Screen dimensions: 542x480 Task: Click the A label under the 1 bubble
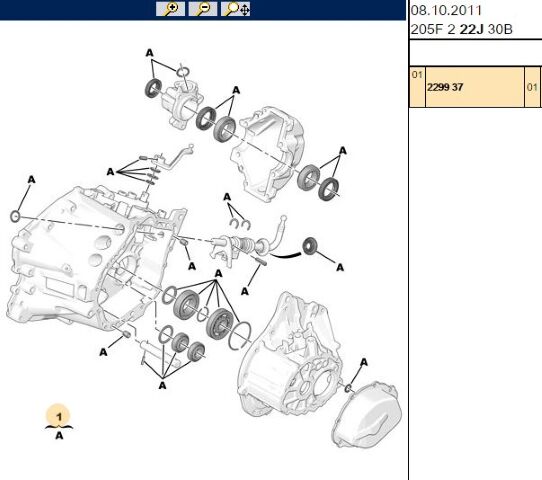(x=59, y=435)
